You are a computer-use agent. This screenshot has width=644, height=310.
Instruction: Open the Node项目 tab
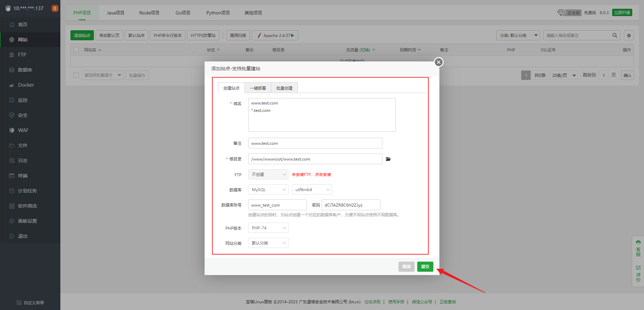149,13
